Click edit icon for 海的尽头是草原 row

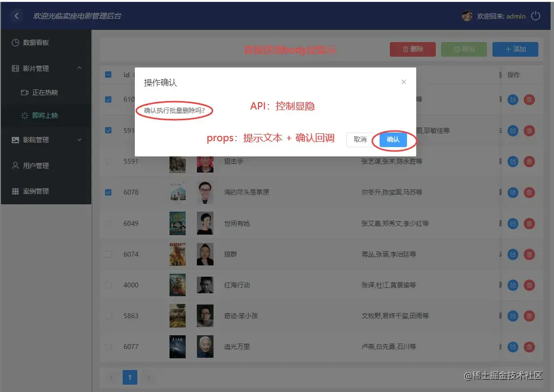(x=513, y=192)
